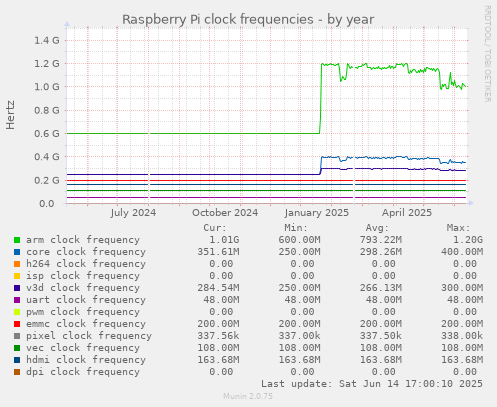Select the 'dpi clock frequency' legend label
The height and width of the screenshot is (407, 497).
(83, 372)
